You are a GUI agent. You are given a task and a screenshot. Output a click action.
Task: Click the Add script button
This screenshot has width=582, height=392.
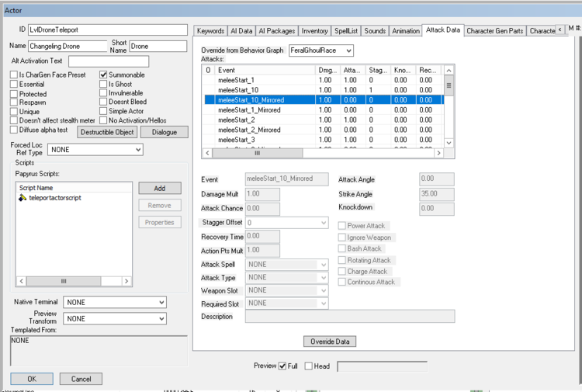pos(160,188)
